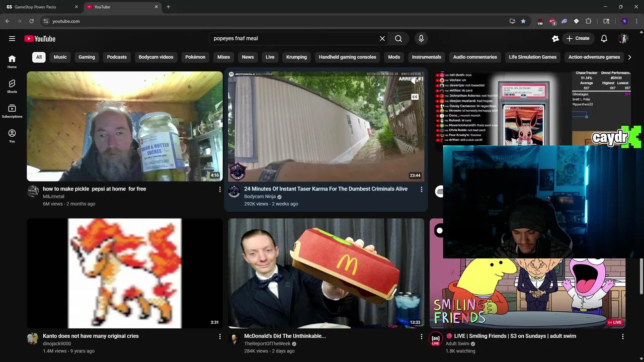Screen dimensions: 644x362
Task: Open options for Kanto cries video
Action: 220,336
